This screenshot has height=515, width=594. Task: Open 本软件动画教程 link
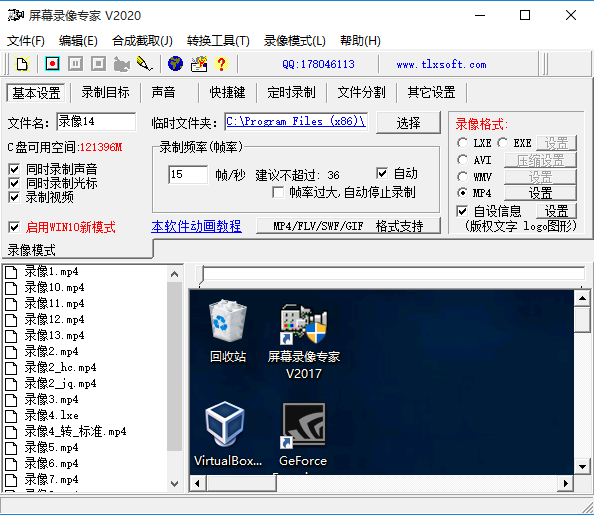(x=196, y=226)
